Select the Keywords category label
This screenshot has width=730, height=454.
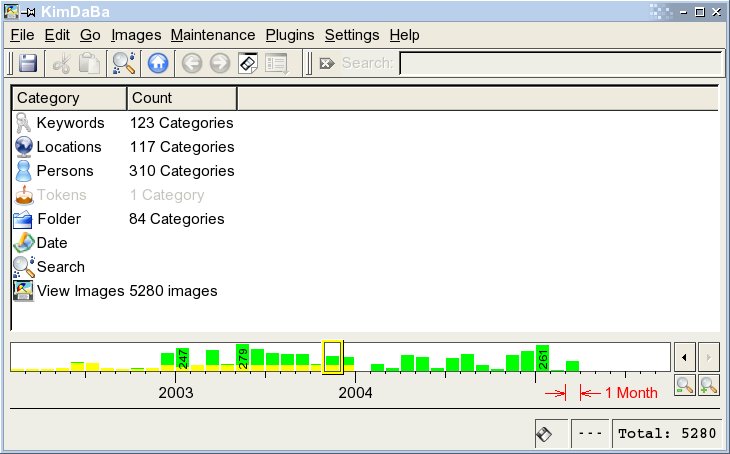(x=70, y=123)
